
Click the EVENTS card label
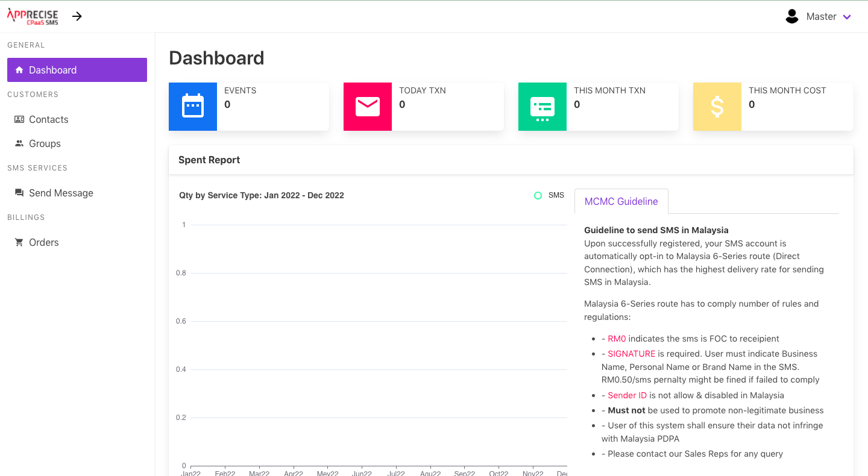pos(241,90)
